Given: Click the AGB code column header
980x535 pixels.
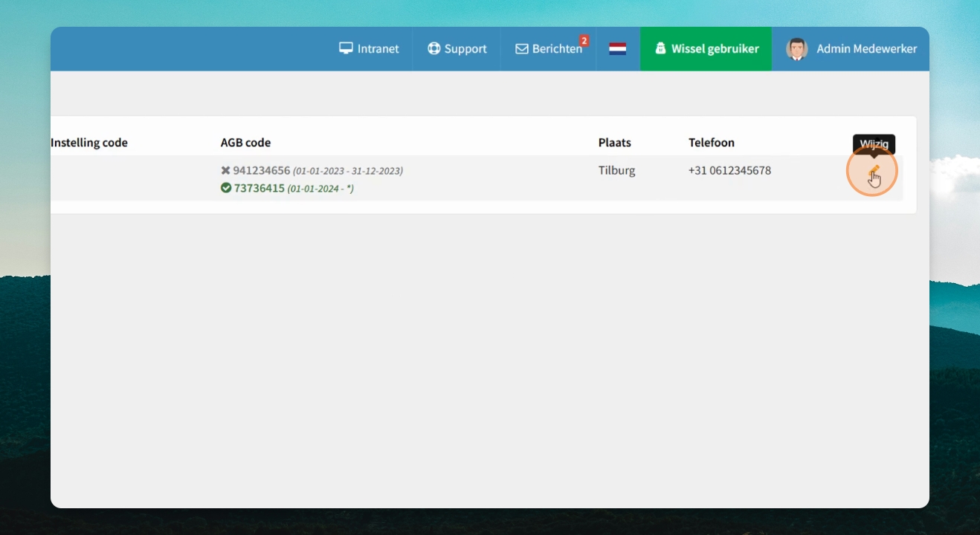Looking at the screenshot, I should tap(245, 143).
